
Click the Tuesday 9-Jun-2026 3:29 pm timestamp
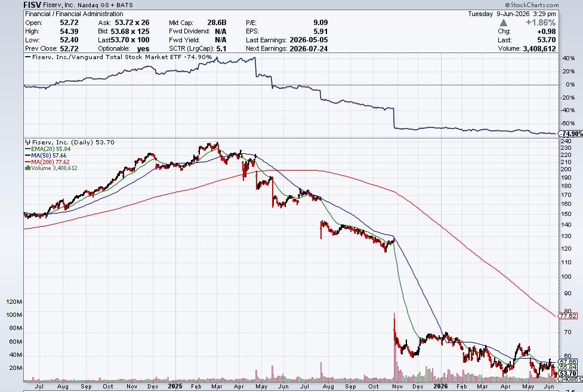pos(512,14)
